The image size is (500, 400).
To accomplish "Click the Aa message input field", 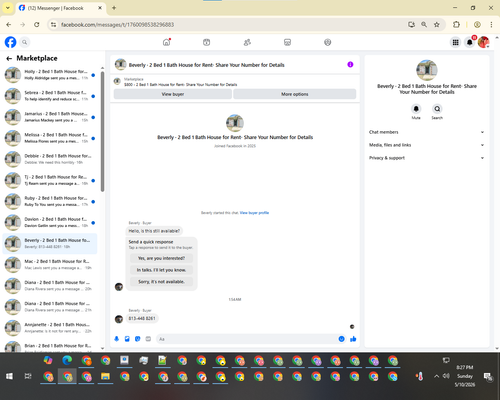I will click(x=247, y=339).
